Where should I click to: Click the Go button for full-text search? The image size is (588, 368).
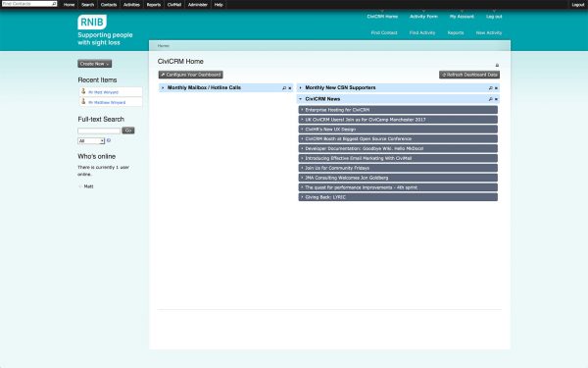[x=128, y=131]
